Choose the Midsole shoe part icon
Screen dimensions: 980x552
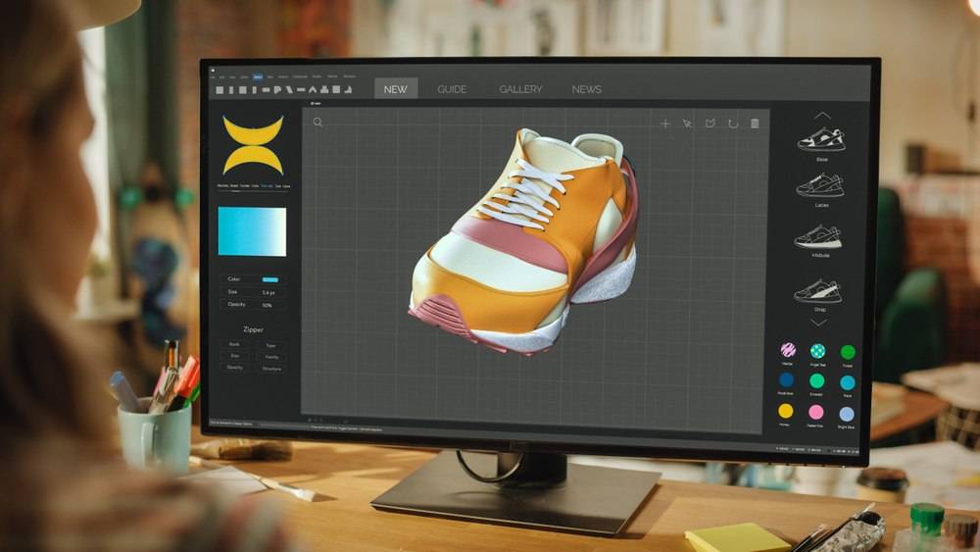click(819, 237)
